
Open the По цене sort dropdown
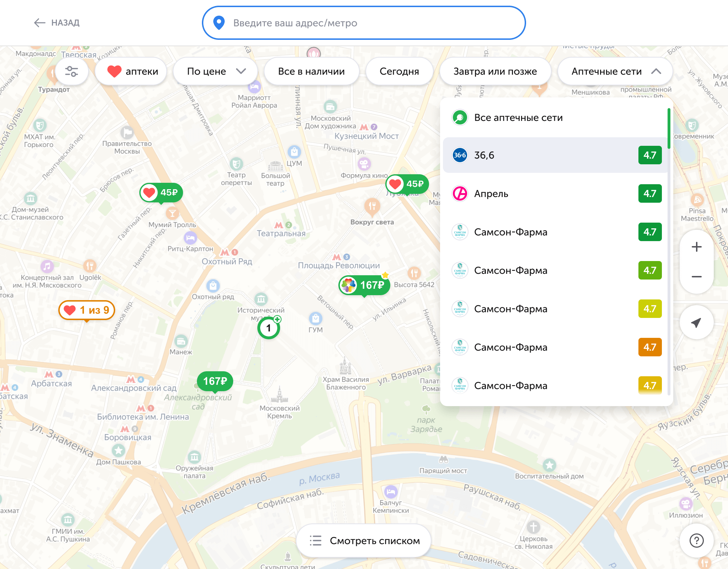[215, 71]
